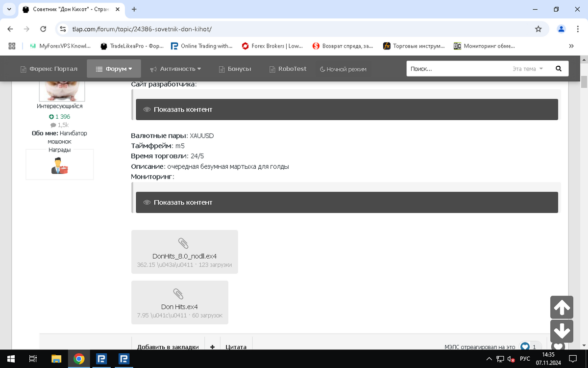This screenshot has width=588, height=368.
Task: Open the Возврат спреда bookmark
Action: (343, 46)
